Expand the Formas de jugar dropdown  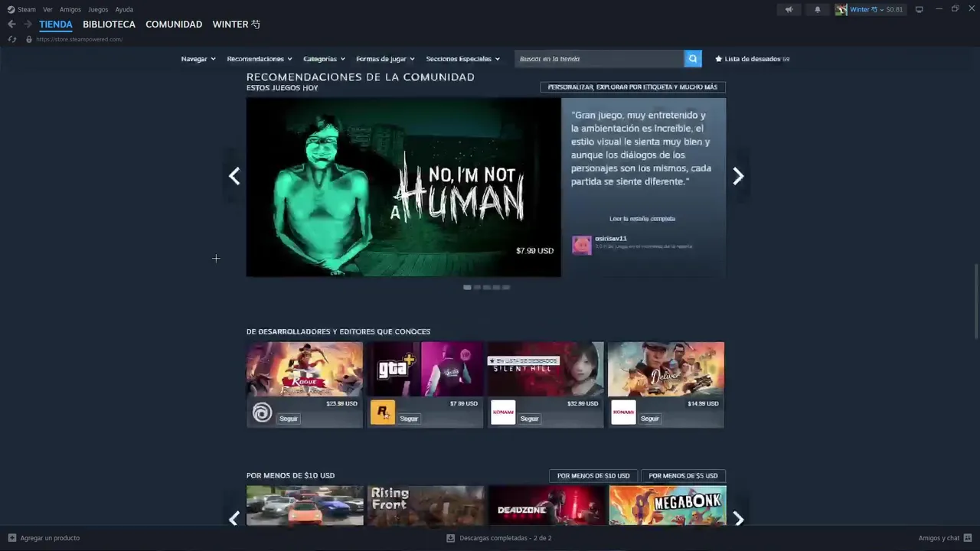pos(385,59)
